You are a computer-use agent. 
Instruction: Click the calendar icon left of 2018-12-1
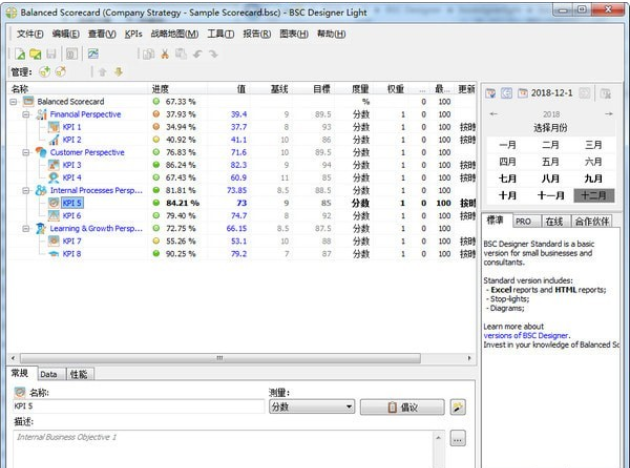(x=522, y=93)
